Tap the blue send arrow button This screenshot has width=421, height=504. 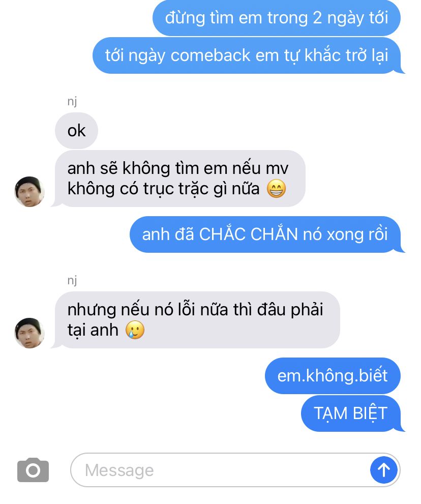[384, 470]
